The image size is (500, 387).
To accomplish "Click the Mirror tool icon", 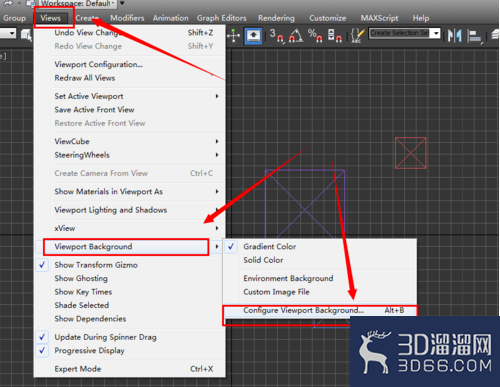I will pos(455,35).
